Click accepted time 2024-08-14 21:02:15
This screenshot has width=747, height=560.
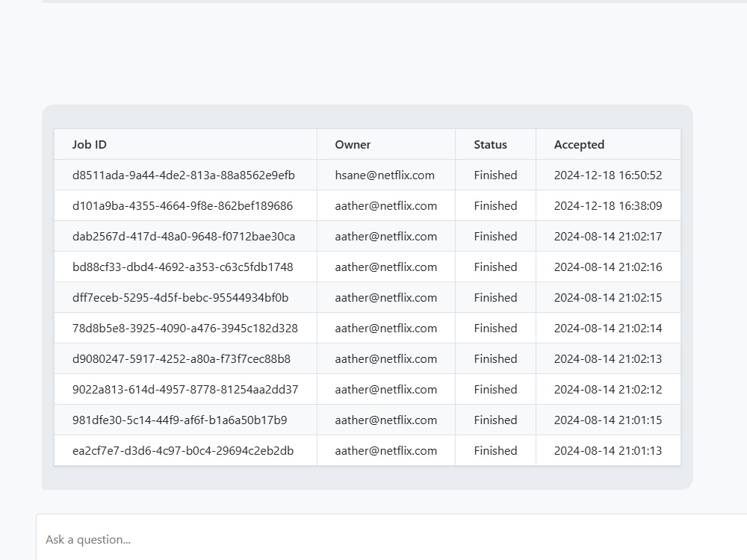point(608,298)
